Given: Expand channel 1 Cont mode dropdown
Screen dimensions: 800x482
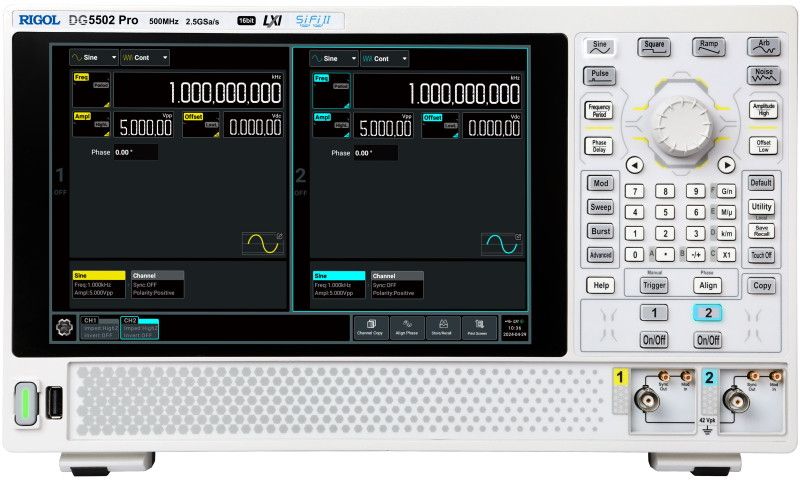Looking at the screenshot, I should [145, 58].
